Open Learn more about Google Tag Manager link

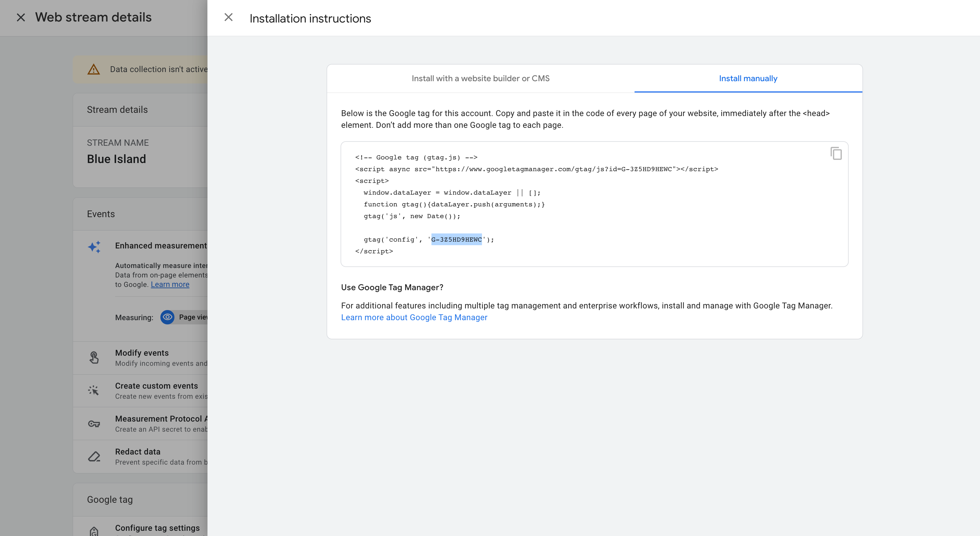414,317
